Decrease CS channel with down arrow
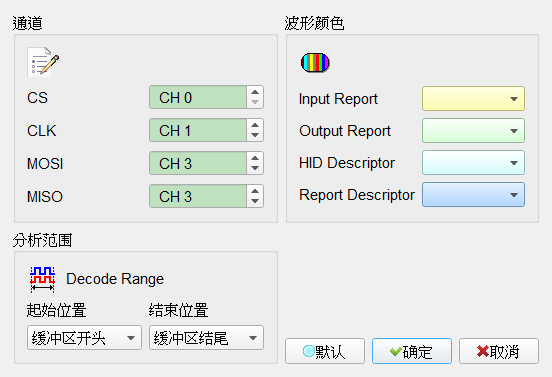The width and height of the screenshot is (552, 377). tap(255, 102)
